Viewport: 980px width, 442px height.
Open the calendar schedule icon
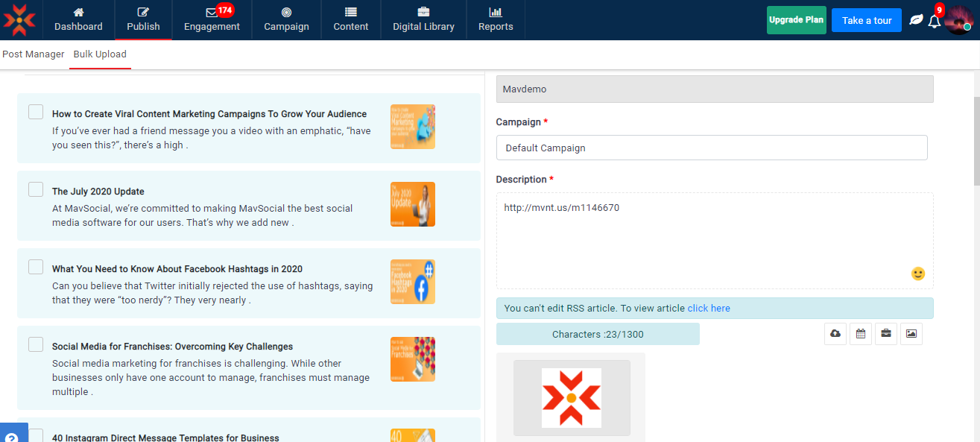861,334
